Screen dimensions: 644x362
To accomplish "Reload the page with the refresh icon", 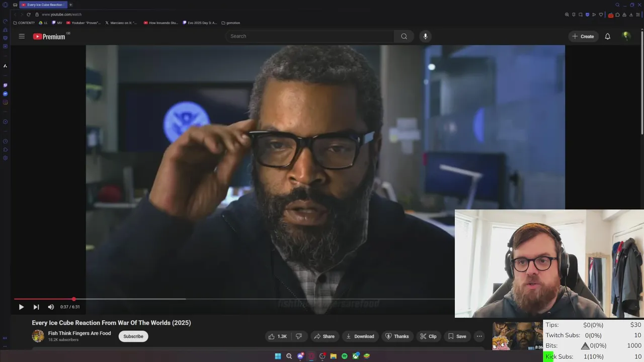I will (x=29, y=15).
